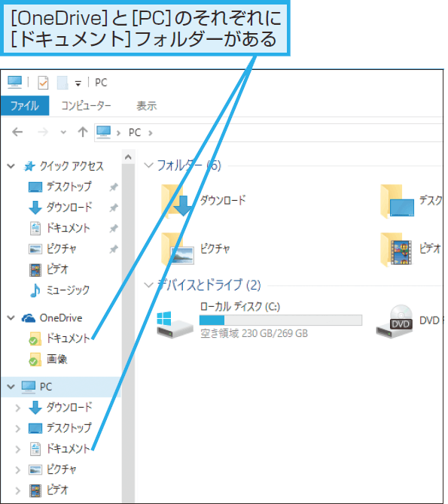
Task: Collapse the OneDrive tree node
Action: click(x=11, y=318)
